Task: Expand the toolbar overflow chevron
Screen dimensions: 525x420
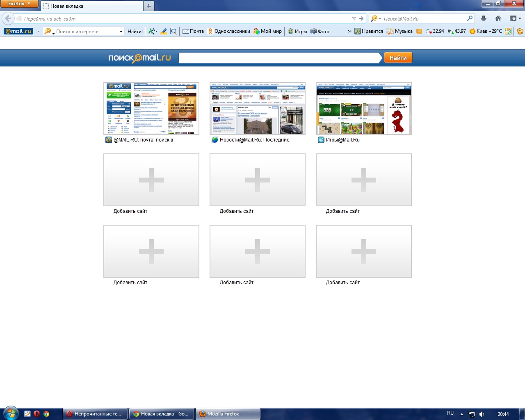Action: pos(349,31)
